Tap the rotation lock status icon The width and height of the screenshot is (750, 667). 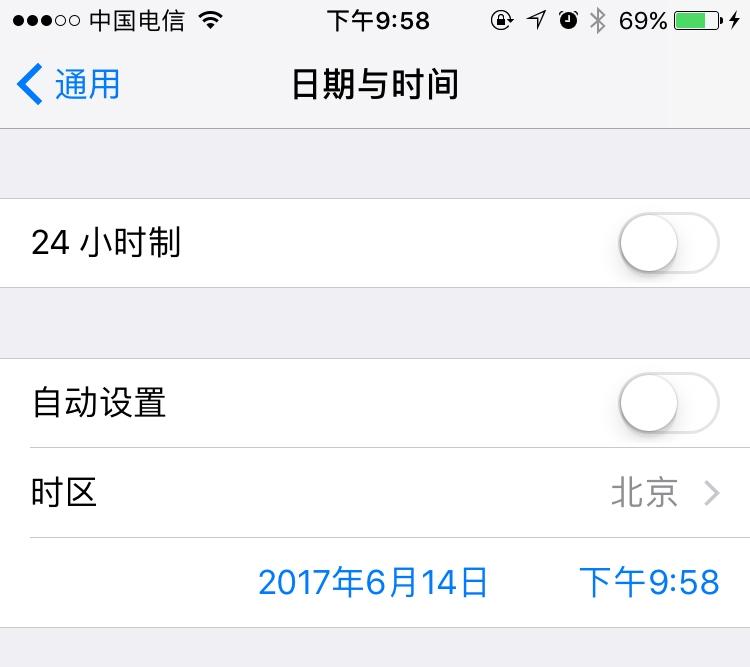click(x=502, y=21)
